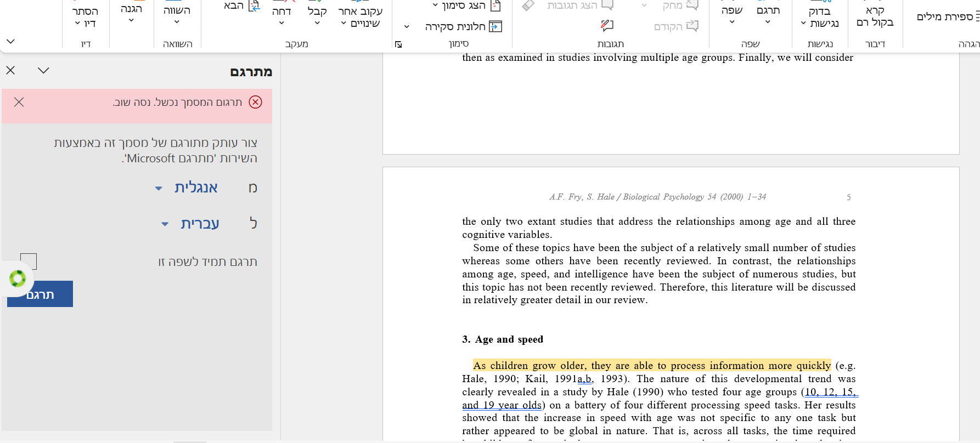
Task: Collapse the ribbon with the chevron
Action: point(10,41)
